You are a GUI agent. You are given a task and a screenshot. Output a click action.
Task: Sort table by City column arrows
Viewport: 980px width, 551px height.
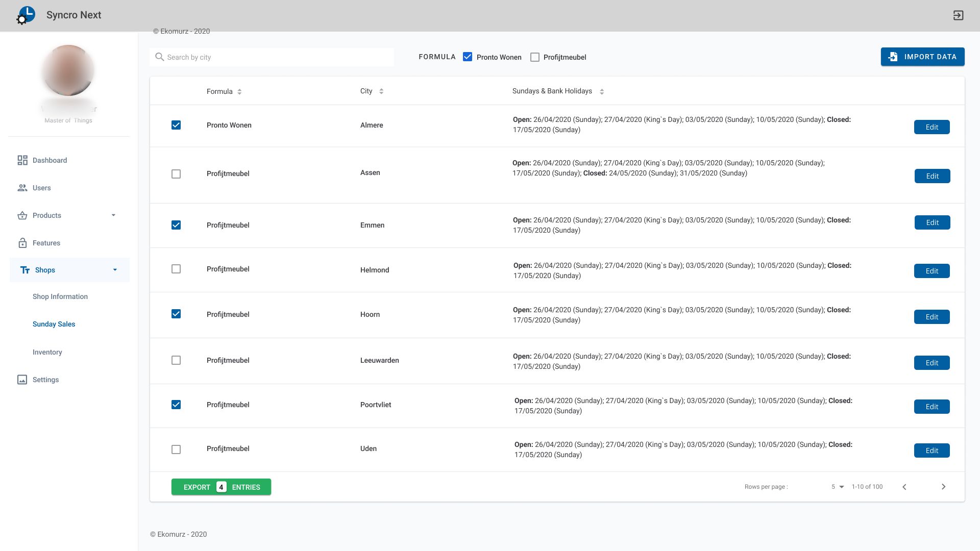(x=381, y=91)
